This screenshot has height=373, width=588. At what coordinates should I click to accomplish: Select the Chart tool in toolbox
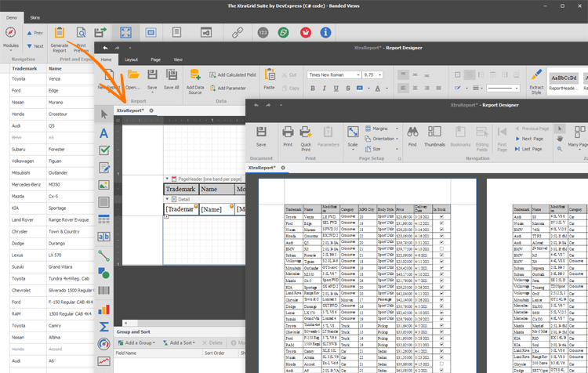pos(103,310)
